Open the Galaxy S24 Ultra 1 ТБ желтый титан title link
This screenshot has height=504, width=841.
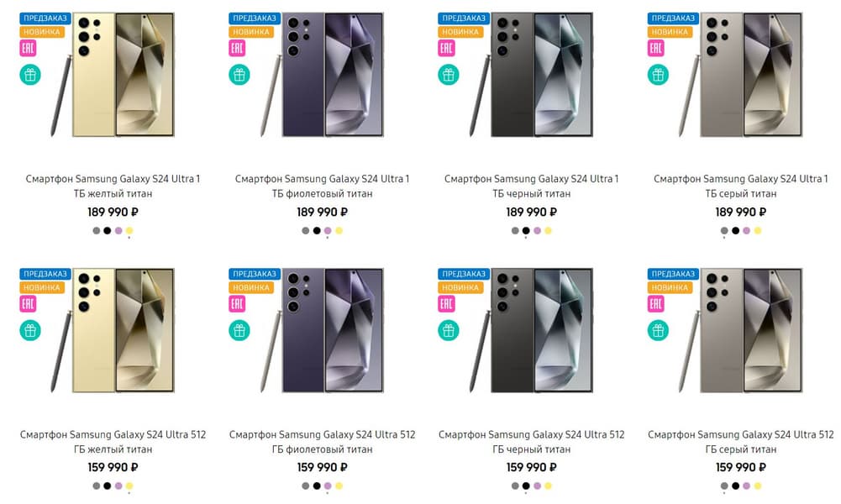point(113,186)
